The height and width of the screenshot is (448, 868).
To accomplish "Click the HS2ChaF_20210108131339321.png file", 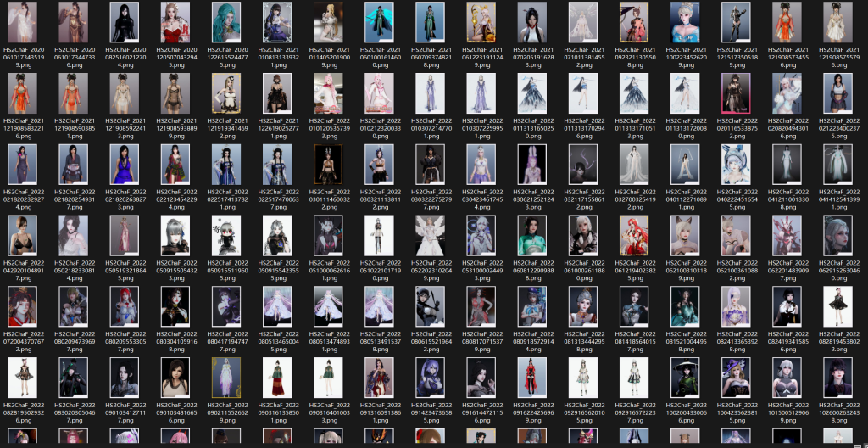I will click(277, 23).
